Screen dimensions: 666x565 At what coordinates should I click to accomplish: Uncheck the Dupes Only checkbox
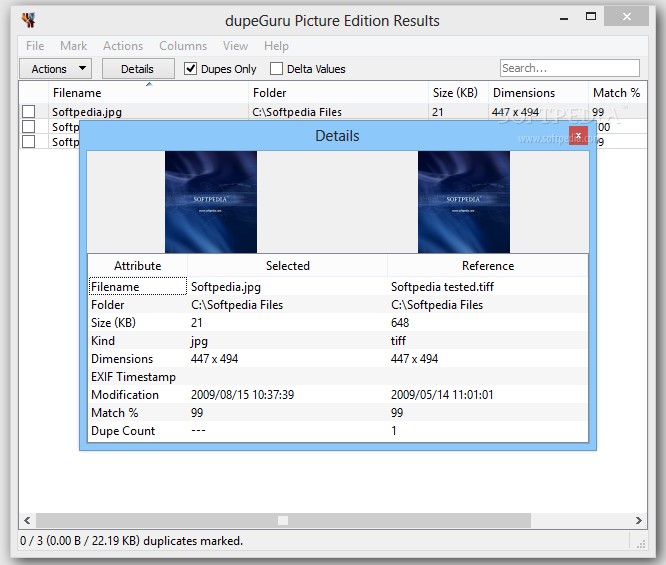pyautogui.click(x=190, y=68)
